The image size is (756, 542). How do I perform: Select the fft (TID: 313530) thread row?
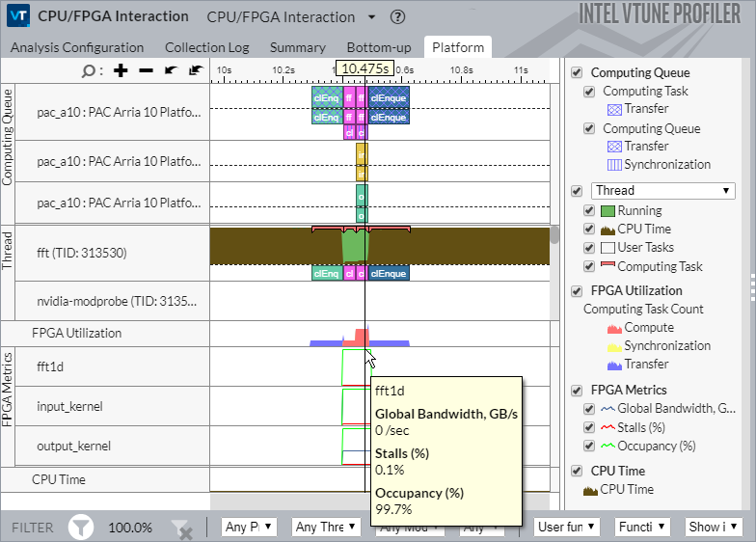(81, 254)
